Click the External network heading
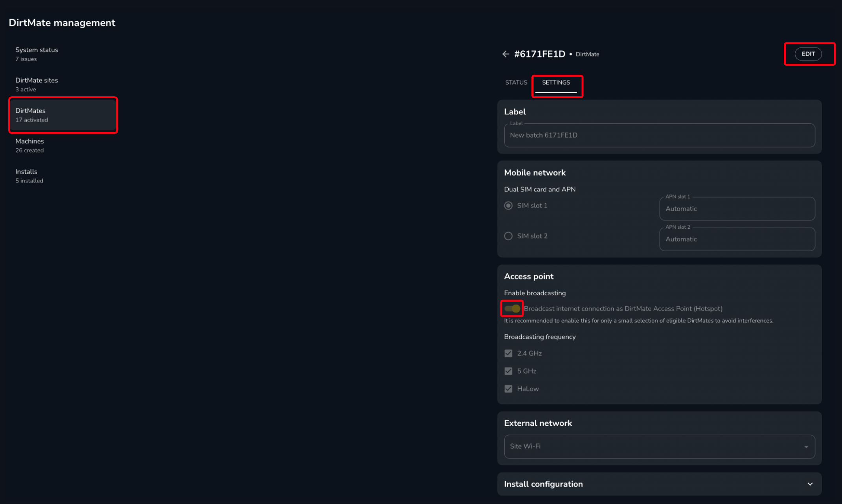The width and height of the screenshot is (842, 504). (538, 423)
